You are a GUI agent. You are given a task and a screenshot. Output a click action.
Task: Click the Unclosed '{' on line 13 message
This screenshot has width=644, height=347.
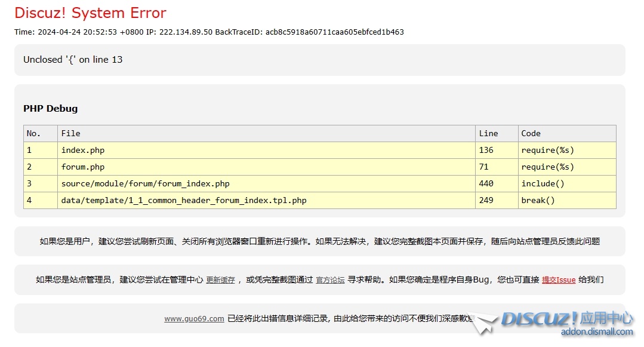[73, 60]
